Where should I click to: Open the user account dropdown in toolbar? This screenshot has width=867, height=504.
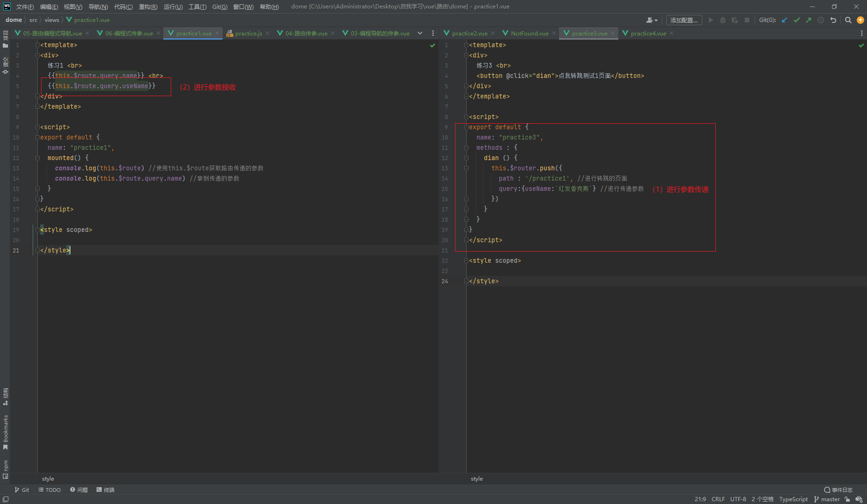point(652,20)
